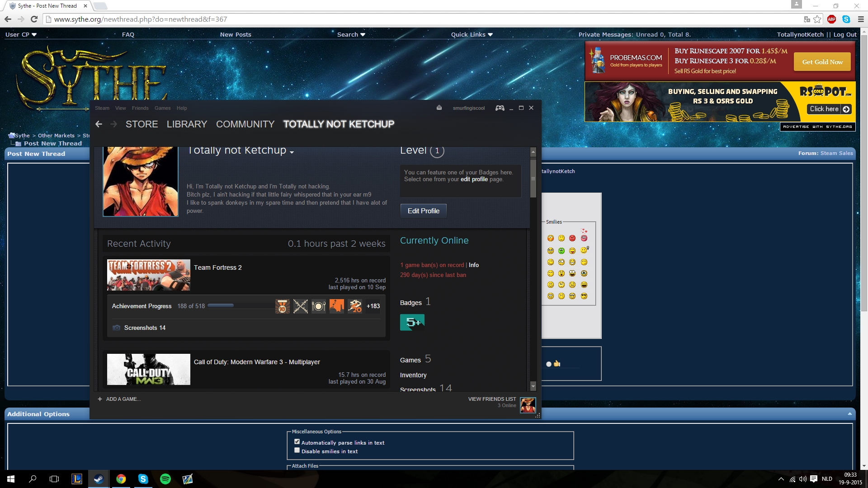
Task: Click the Steam back navigation arrow
Action: tap(99, 124)
